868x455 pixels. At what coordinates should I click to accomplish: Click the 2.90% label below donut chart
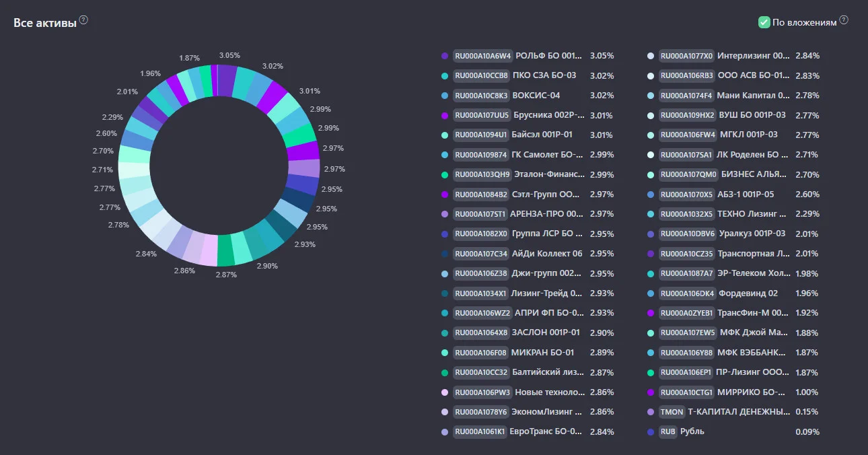pyautogui.click(x=267, y=267)
